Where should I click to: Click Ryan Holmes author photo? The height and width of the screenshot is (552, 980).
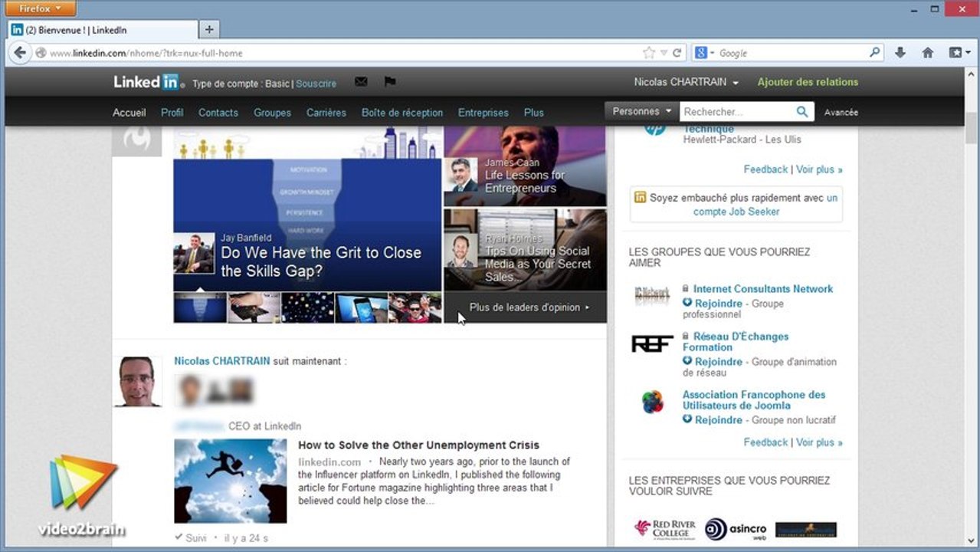click(462, 251)
